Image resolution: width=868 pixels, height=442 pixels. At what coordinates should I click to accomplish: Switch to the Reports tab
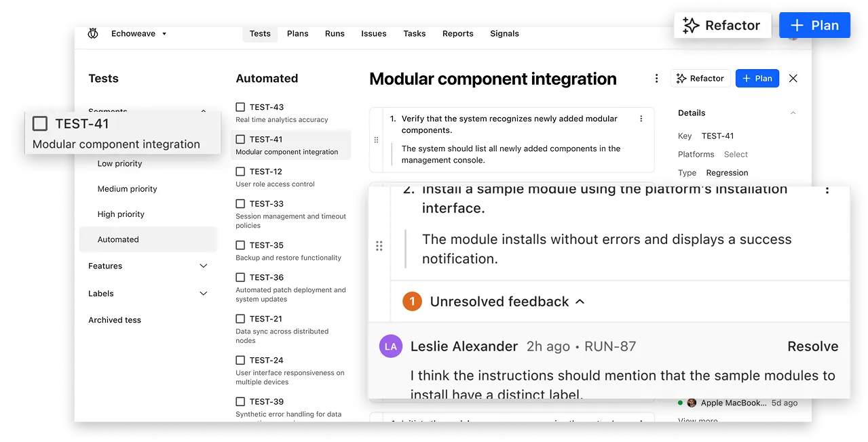click(457, 33)
